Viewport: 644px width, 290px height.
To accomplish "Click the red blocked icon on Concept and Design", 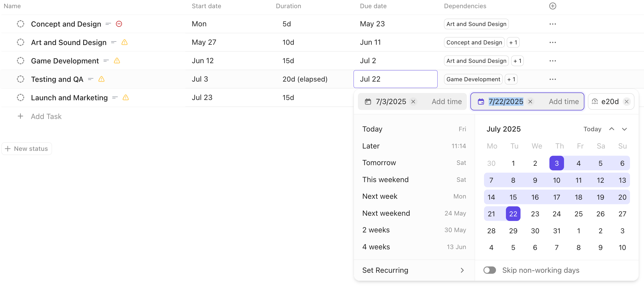I will coord(119,24).
